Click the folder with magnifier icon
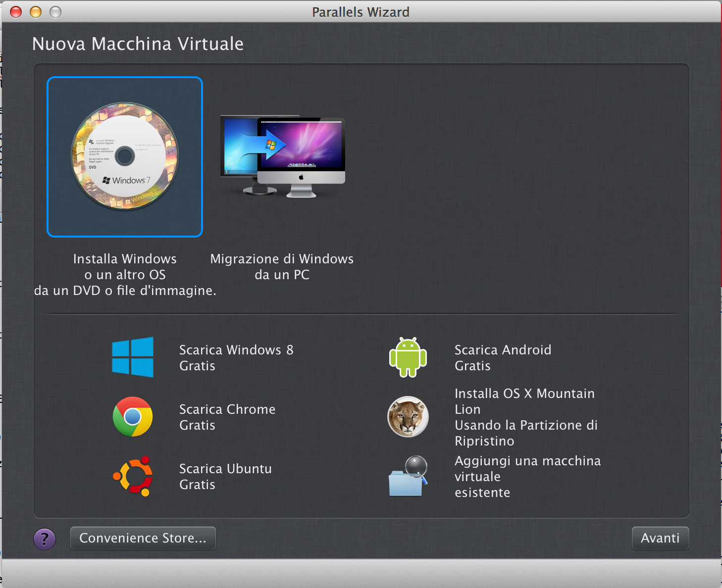The height and width of the screenshot is (588, 722). [x=408, y=476]
